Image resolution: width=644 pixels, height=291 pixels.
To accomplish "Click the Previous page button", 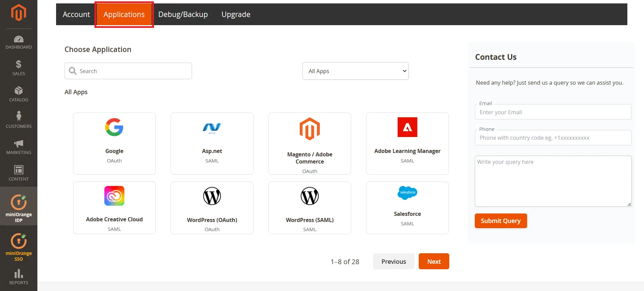I will (x=394, y=261).
